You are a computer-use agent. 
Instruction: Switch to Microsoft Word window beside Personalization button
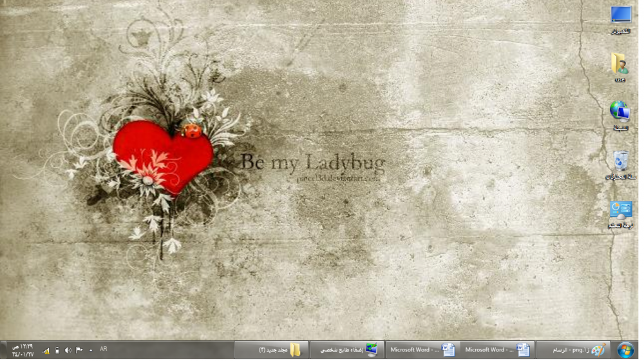click(422, 350)
